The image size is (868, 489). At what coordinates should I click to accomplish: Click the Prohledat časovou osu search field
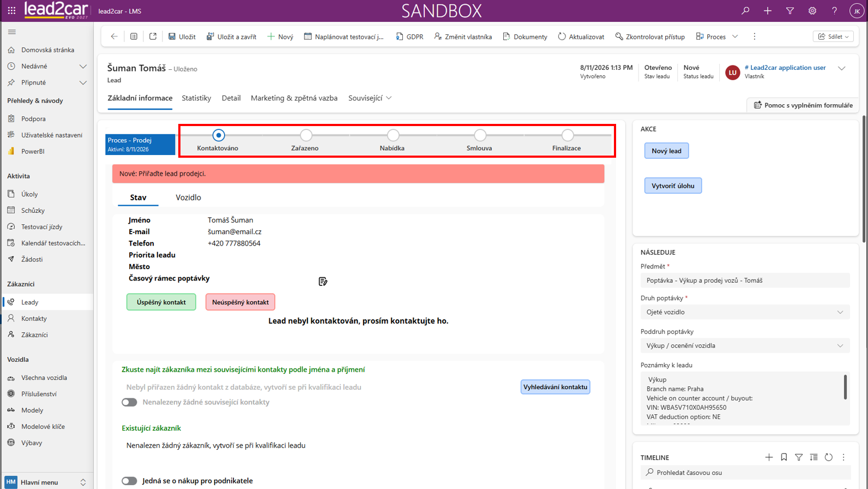(x=745, y=473)
